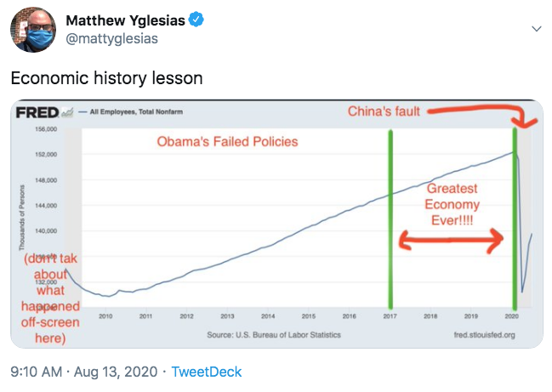Viewport: 552px width, 392px height.
Task: Open the embedded FRED chart image
Action: pyautogui.click(x=276, y=224)
